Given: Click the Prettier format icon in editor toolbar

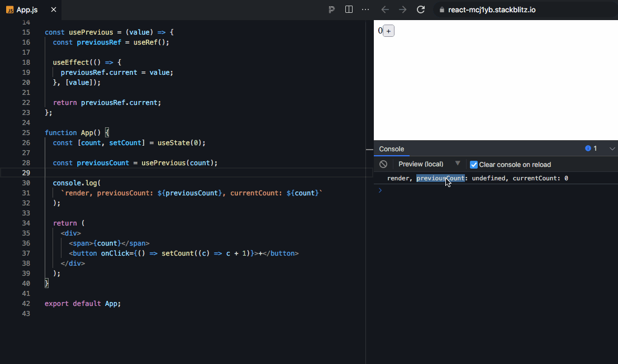Looking at the screenshot, I should click(x=331, y=9).
